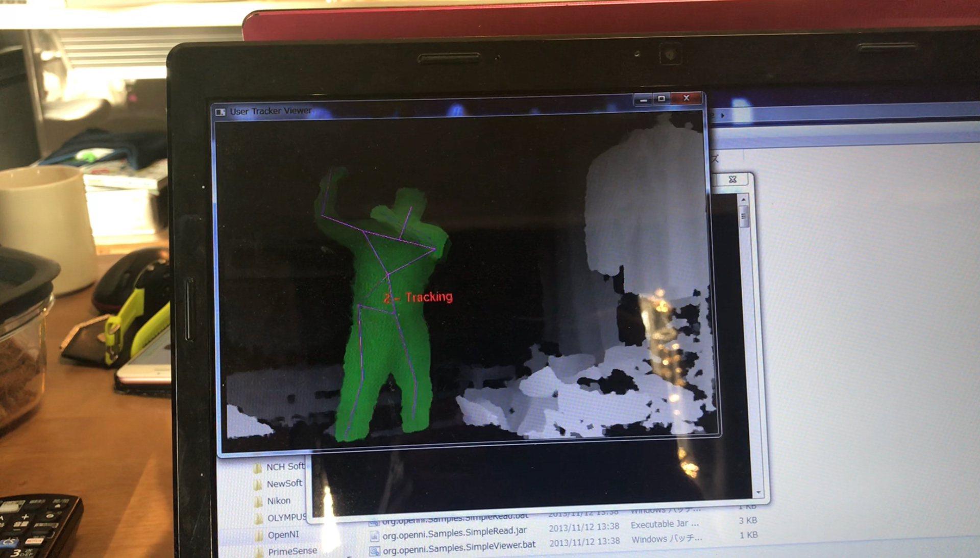Open the NewSoft folder in tree
Screen dimensions: 980x558
(284, 484)
